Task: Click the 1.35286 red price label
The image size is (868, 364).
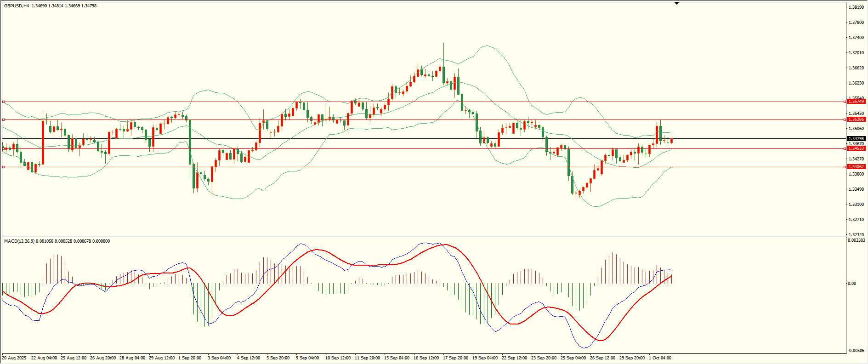Action: [x=856, y=119]
